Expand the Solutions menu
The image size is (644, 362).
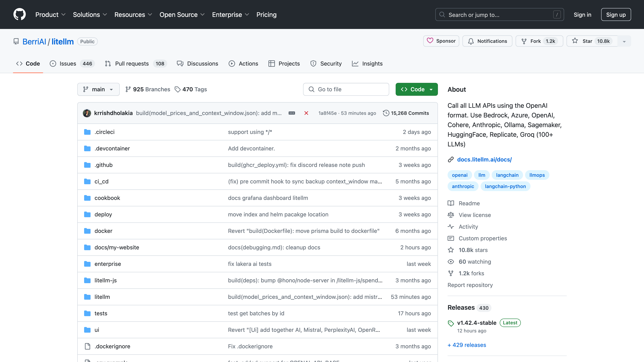click(x=90, y=15)
